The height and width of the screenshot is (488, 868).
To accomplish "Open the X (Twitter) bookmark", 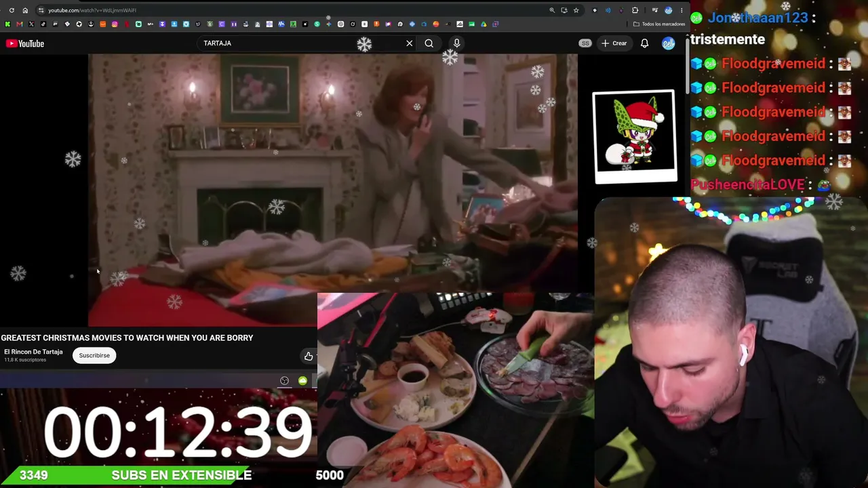I will (x=31, y=24).
